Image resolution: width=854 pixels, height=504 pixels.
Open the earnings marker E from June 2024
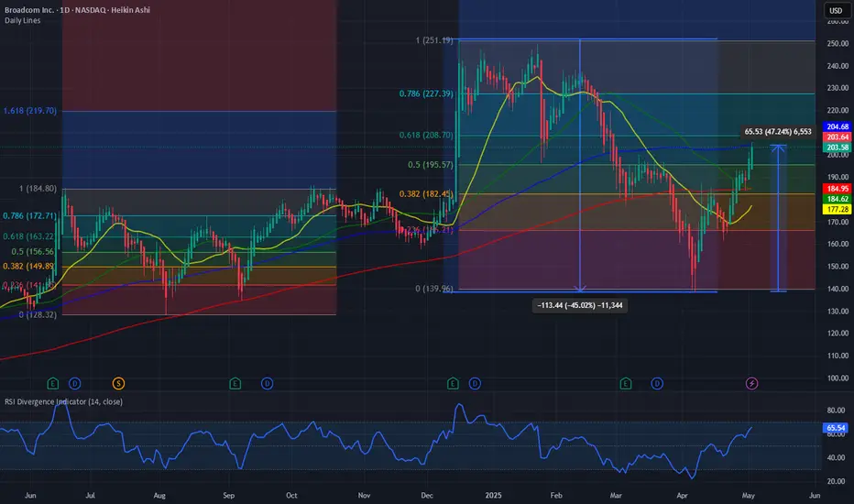click(52, 384)
